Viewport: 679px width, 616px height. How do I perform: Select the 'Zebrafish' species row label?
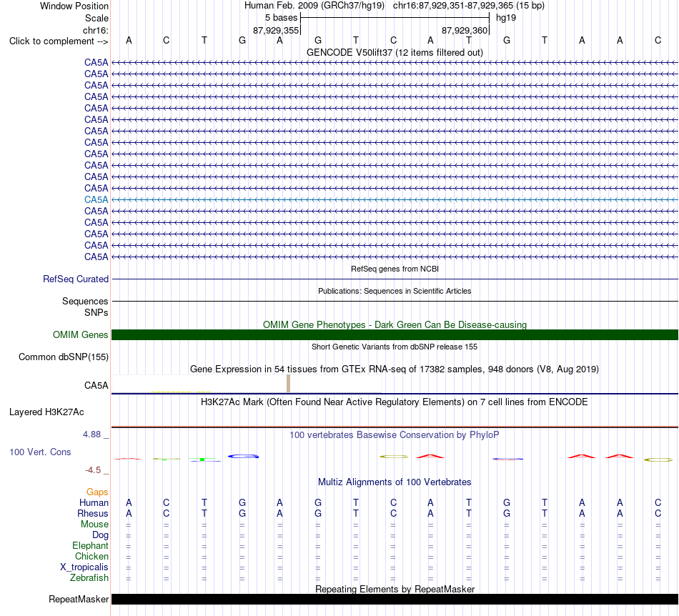[89, 578]
